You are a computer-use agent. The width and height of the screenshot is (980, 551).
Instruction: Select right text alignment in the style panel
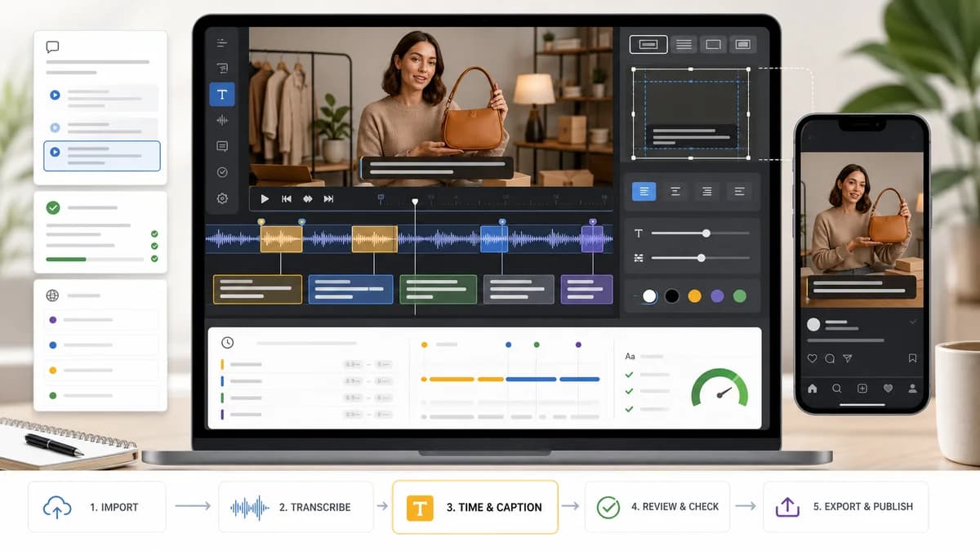[707, 191]
